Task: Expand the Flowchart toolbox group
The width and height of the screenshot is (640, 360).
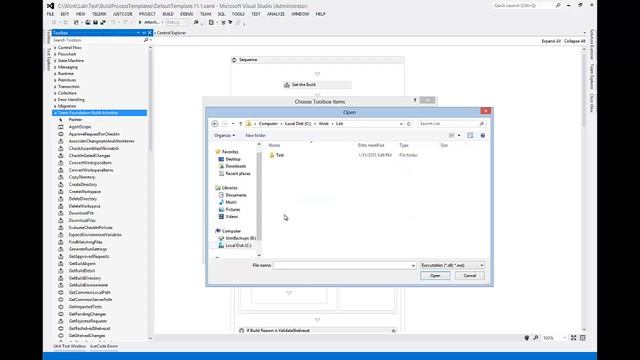Action: tap(55, 54)
